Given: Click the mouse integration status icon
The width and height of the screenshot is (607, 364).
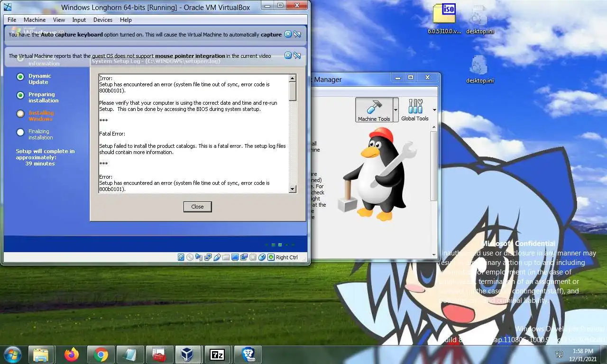Looking at the screenshot, I should 262,257.
